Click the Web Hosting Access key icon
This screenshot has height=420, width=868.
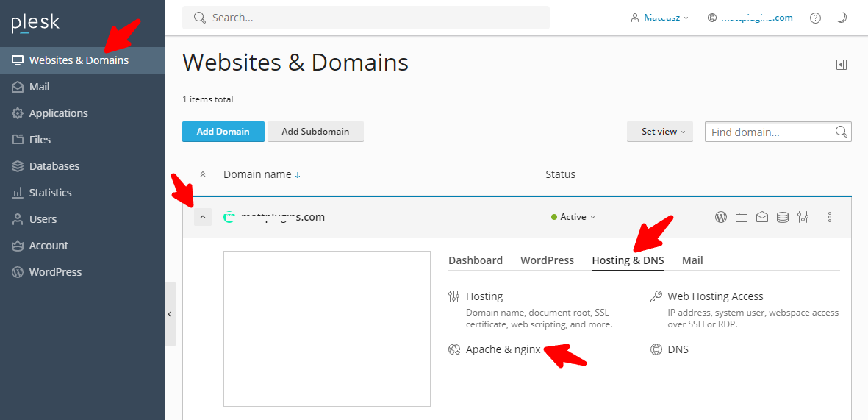(x=656, y=296)
